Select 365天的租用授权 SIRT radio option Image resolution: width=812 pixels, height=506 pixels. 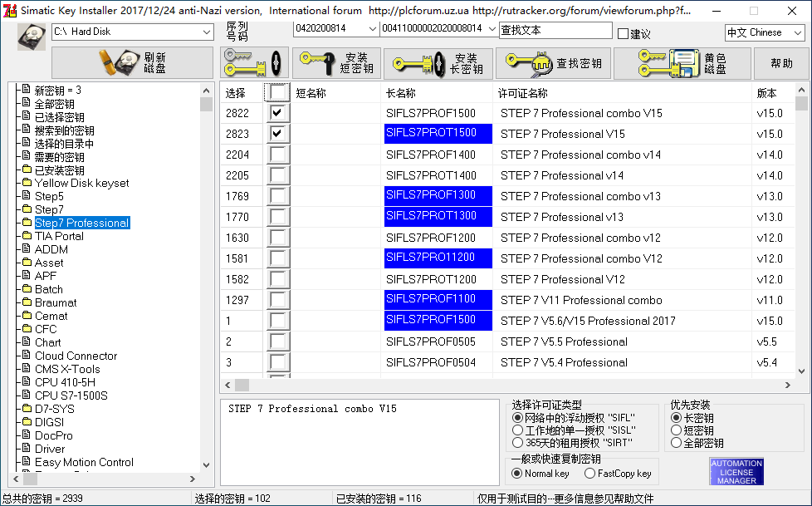[x=517, y=442]
